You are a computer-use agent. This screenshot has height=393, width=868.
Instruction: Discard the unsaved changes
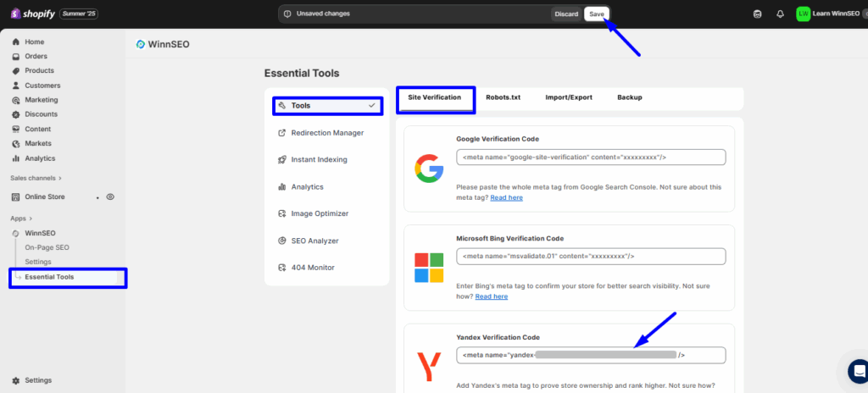(x=566, y=14)
